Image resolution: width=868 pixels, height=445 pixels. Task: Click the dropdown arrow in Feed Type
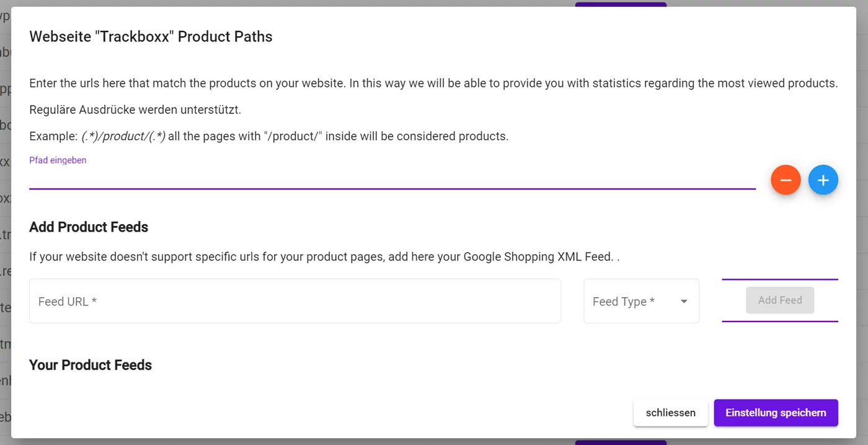684,302
